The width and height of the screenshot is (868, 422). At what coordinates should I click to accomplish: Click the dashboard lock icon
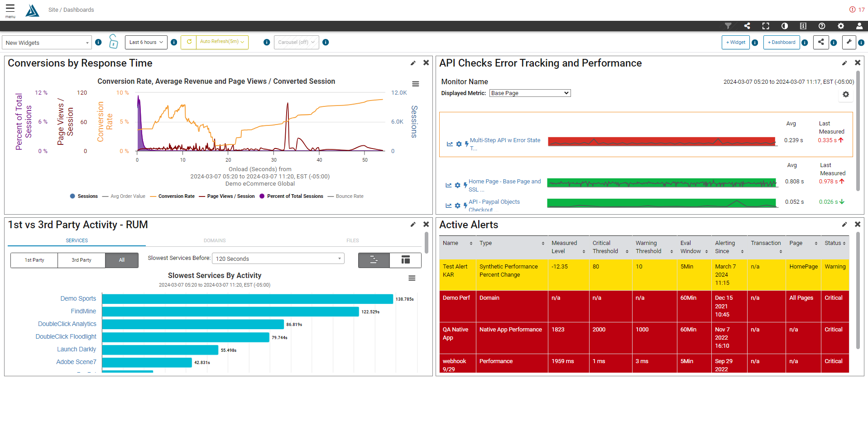[113, 42]
